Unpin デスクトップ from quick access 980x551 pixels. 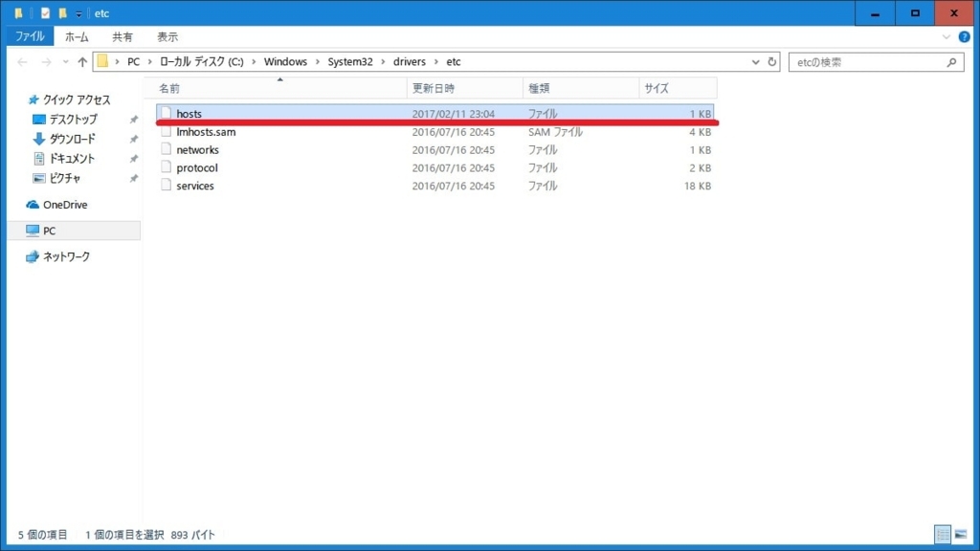[x=134, y=119]
